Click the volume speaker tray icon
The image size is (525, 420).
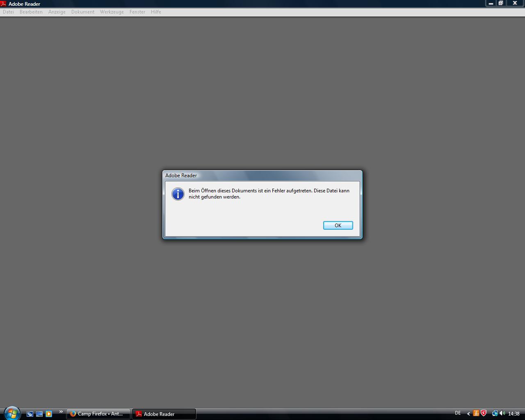502,413
